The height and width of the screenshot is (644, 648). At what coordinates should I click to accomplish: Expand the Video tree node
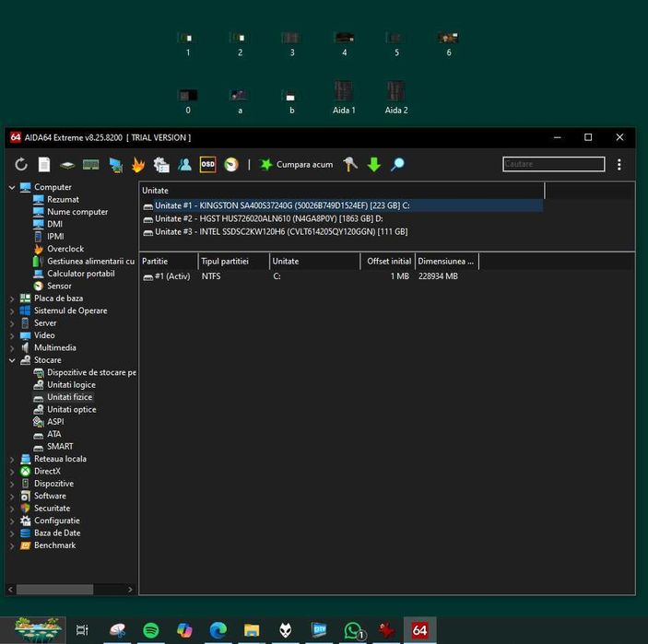(x=12, y=336)
